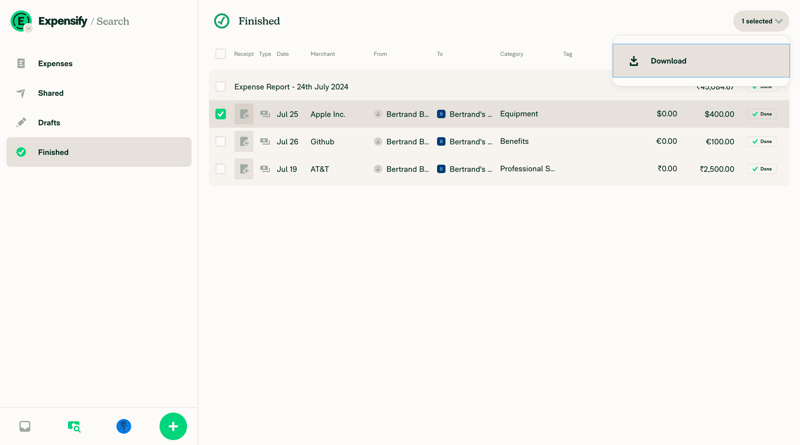Sort by the Tag column header
This screenshot has width=800, height=445.
567,54
